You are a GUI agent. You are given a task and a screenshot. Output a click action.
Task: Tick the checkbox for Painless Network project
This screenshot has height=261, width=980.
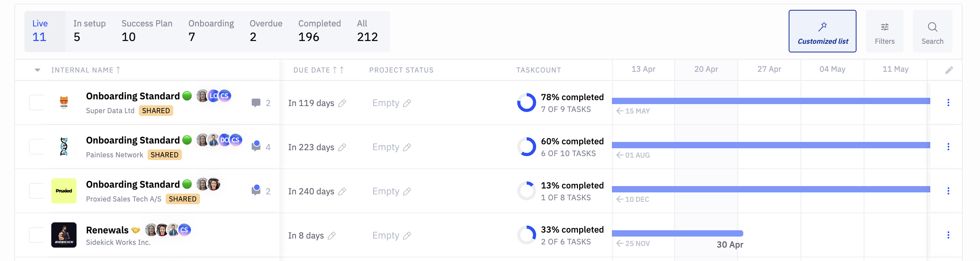(36, 147)
